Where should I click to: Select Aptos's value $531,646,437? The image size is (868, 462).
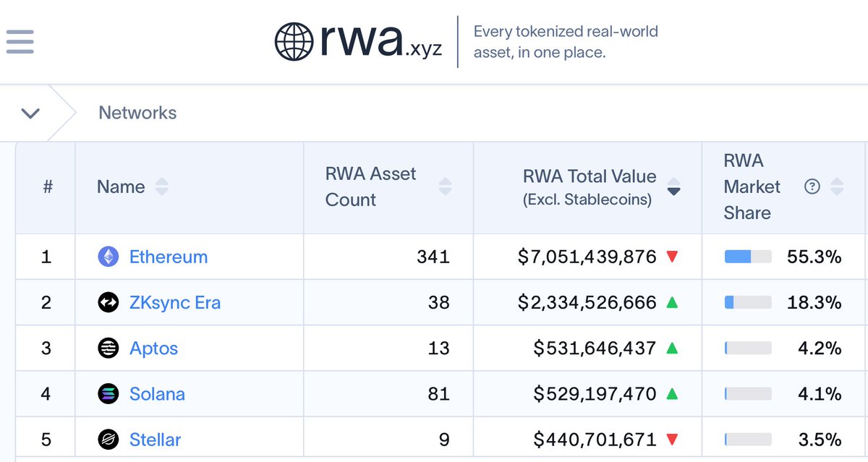595,348
